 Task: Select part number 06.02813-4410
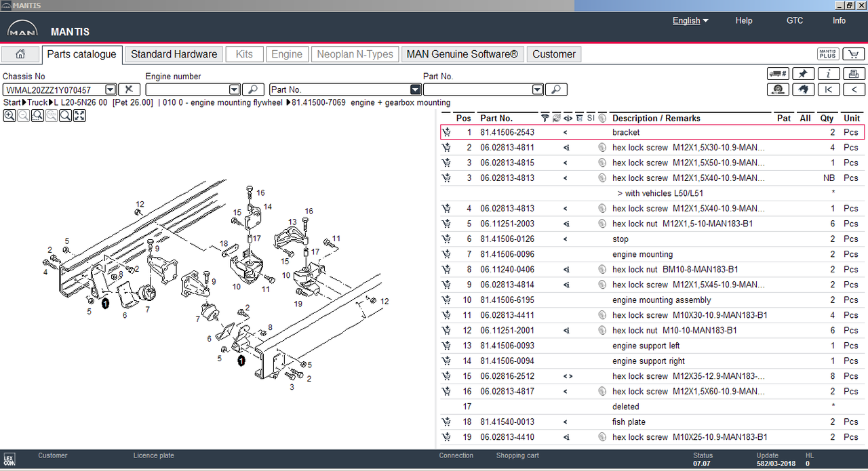tap(507, 437)
